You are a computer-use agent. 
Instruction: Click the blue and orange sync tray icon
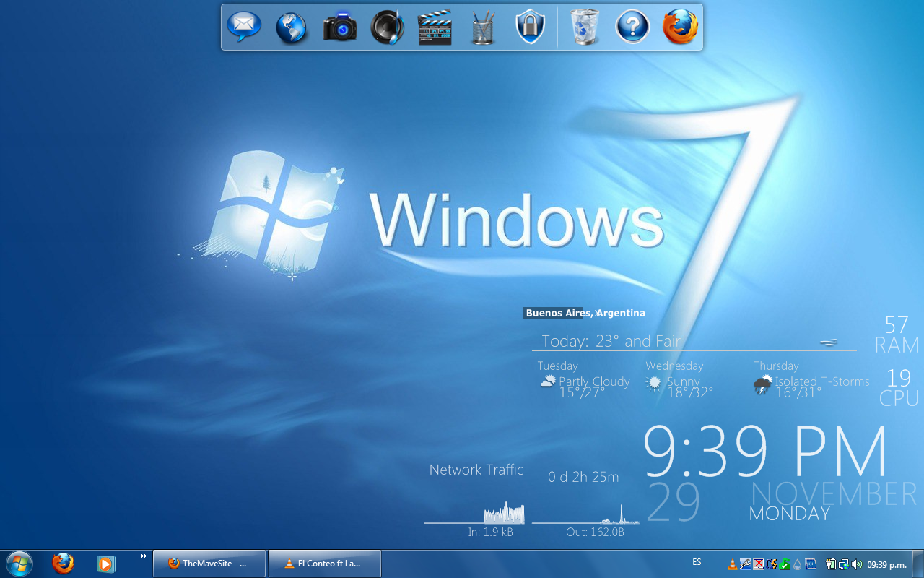click(x=772, y=564)
